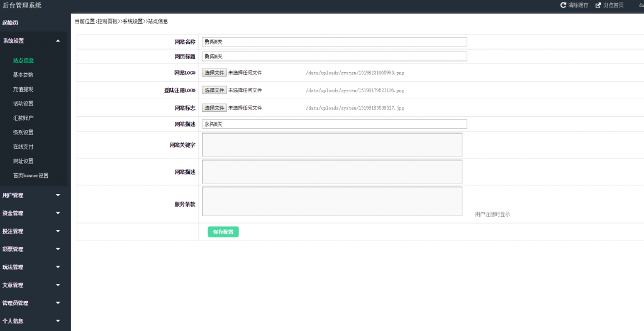Click inside the 服务条款 text area
The height and width of the screenshot is (331, 644).
tap(331, 201)
